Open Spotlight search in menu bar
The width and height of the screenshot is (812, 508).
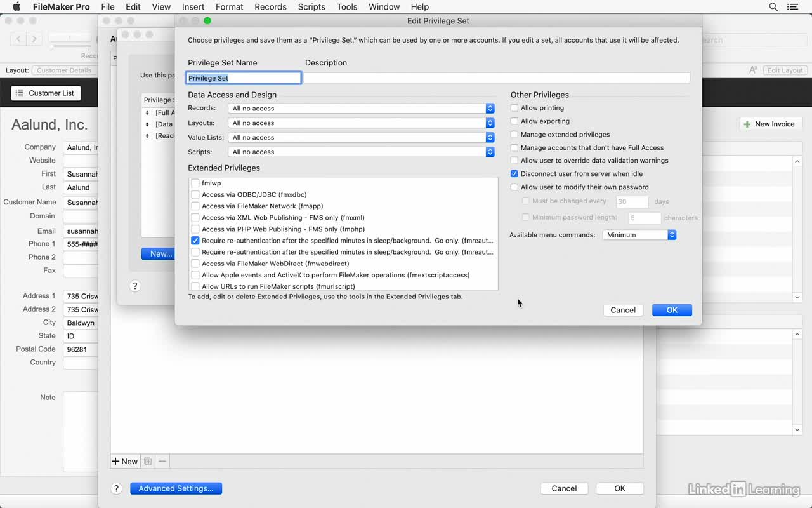pos(773,7)
